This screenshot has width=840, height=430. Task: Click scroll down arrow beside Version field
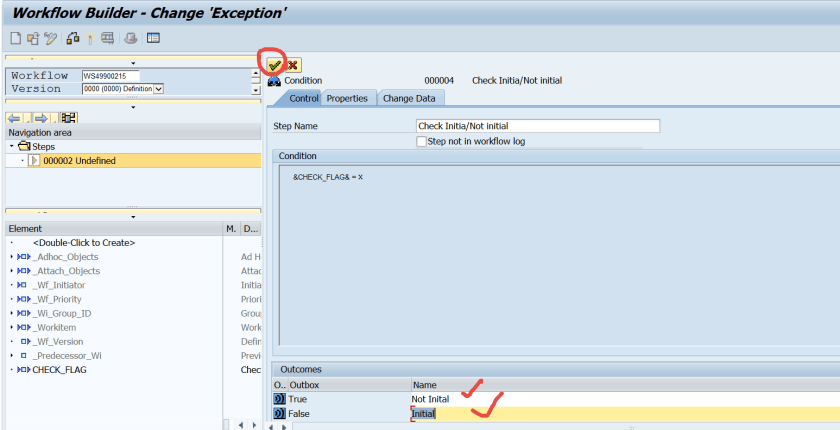coord(256,90)
